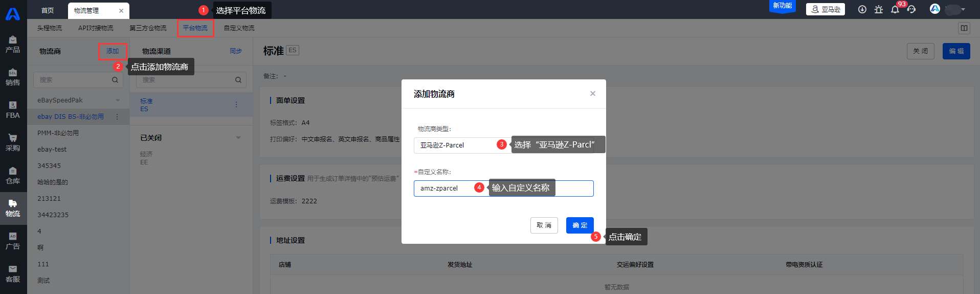Select the 哈哈的是的 carrier
This screenshot has width=980, height=294.
[78, 182]
